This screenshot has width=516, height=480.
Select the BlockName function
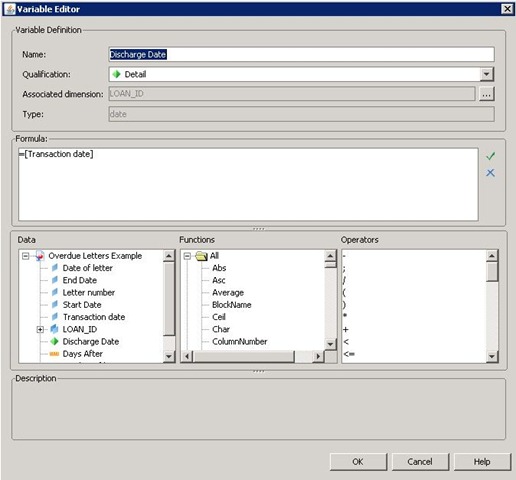point(231,305)
